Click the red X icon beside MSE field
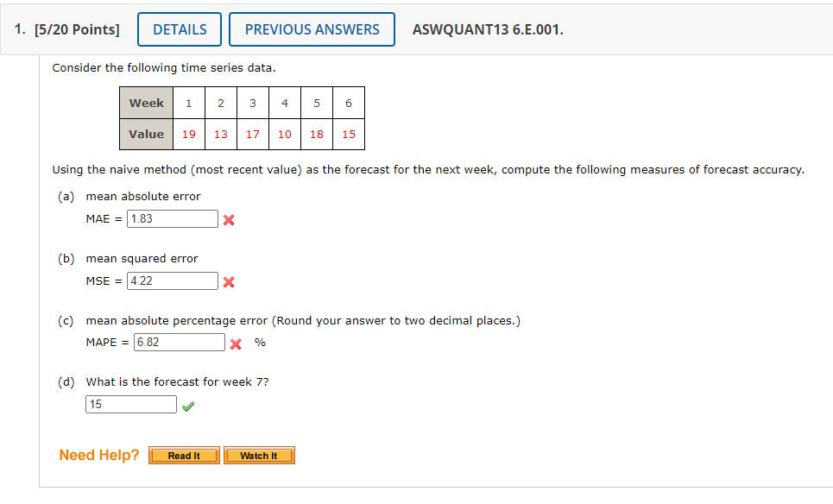This screenshot has height=504, width=833. (x=227, y=281)
